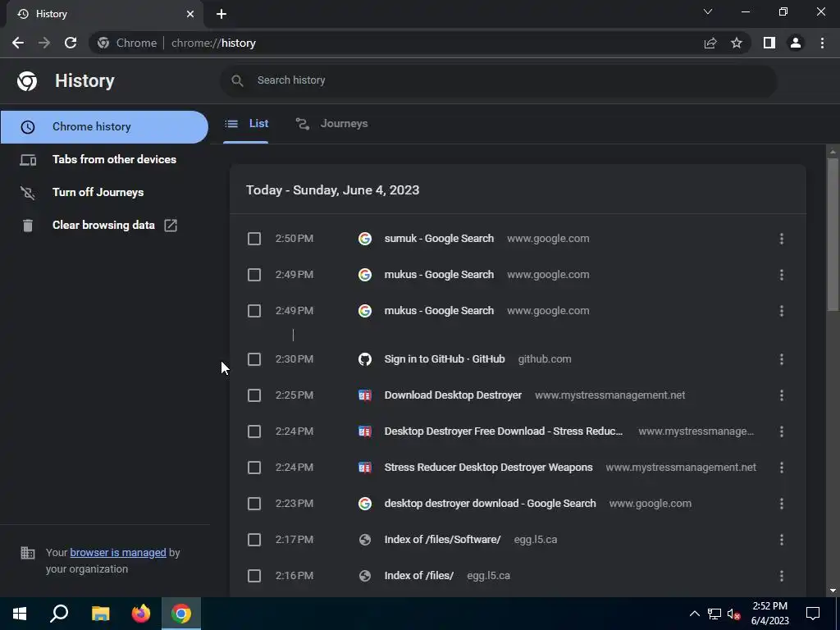Open more actions for Download Desktop Destroyer

(782, 395)
